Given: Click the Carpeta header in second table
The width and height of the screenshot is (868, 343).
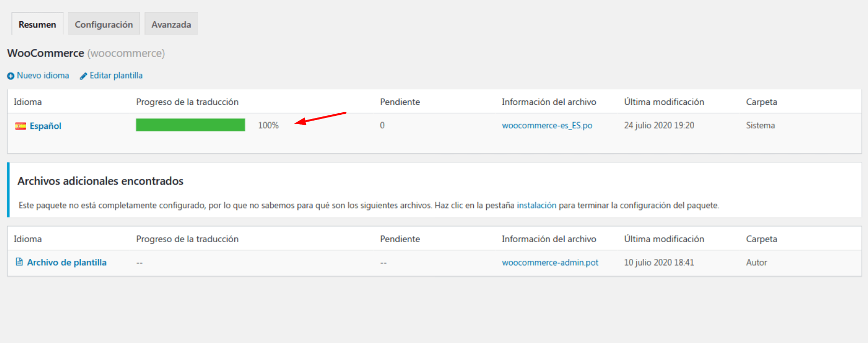Looking at the screenshot, I should [x=762, y=239].
